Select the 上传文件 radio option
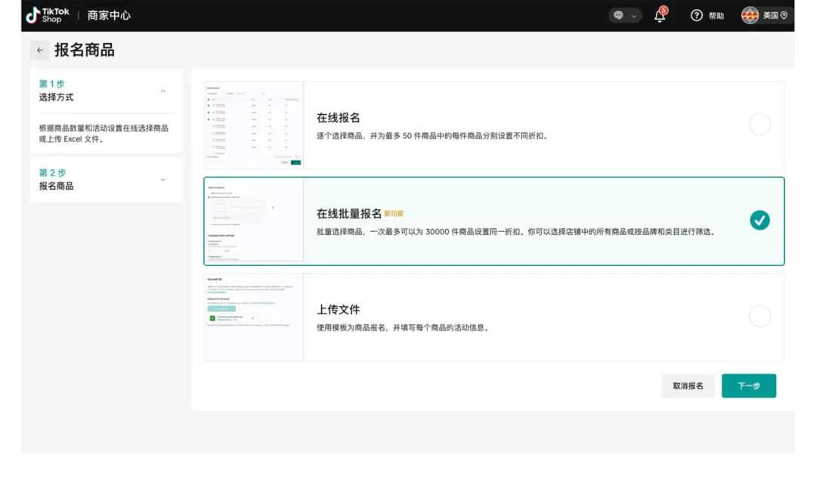 click(759, 316)
